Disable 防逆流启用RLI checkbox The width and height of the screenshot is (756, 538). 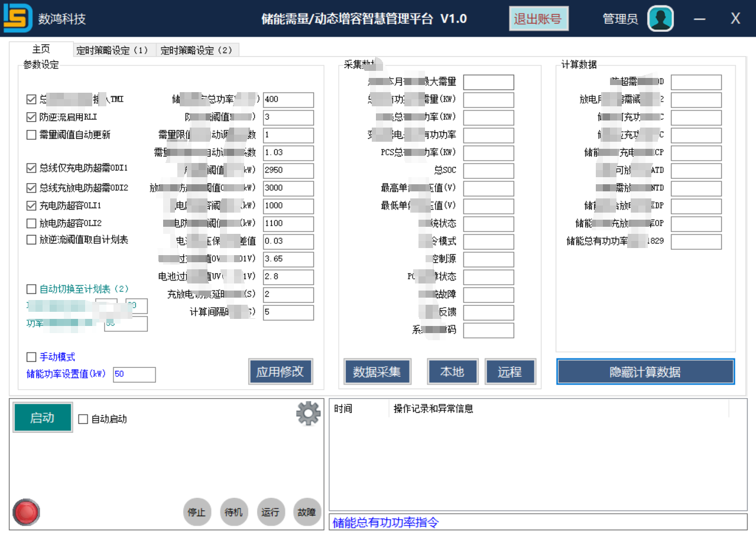coord(32,118)
